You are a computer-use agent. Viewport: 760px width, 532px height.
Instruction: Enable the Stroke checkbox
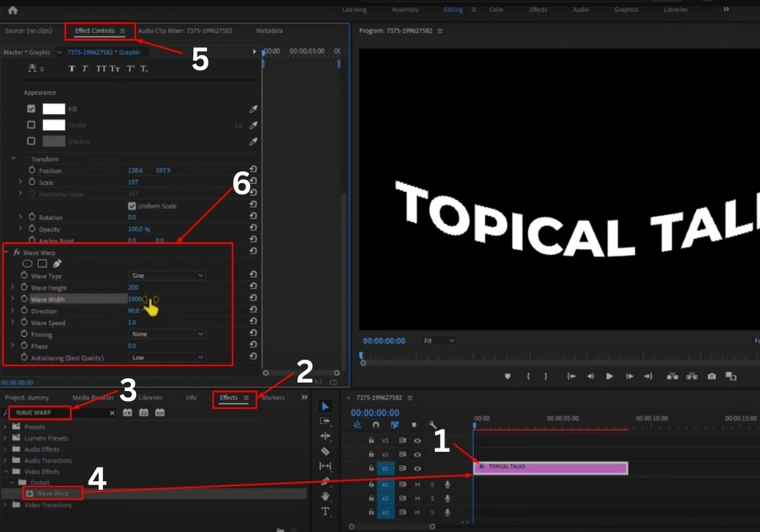(31, 125)
